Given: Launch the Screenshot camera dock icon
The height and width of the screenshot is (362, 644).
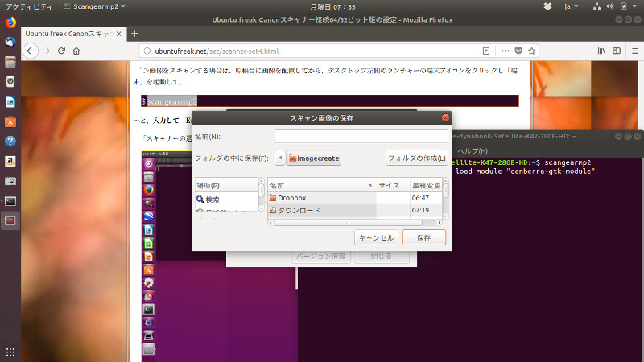Looking at the screenshot, I should [x=10, y=181].
